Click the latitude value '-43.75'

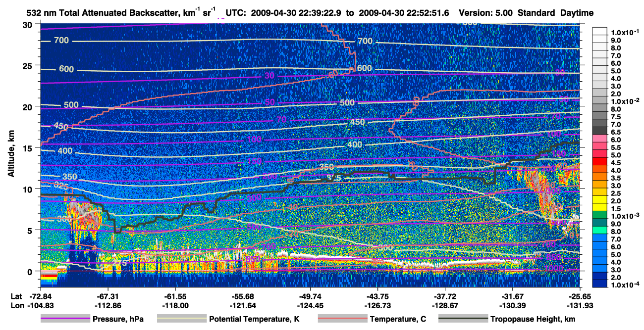coord(377,296)
